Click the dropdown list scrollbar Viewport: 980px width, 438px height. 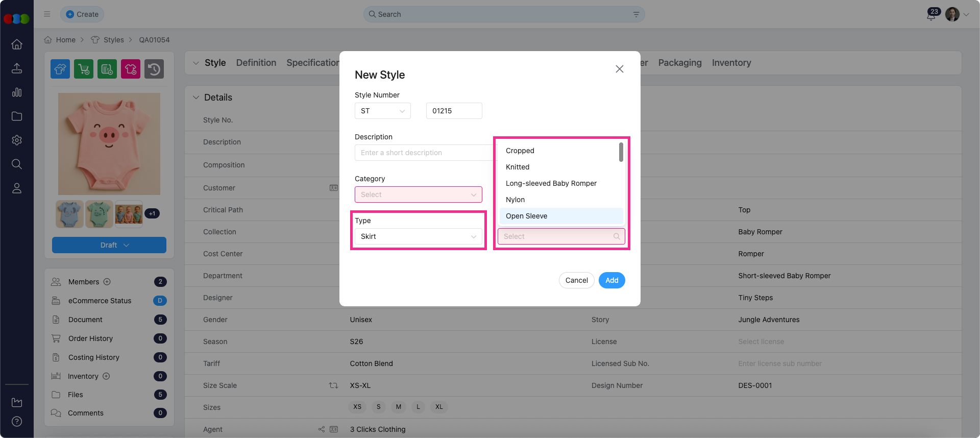tap(621, 152)
